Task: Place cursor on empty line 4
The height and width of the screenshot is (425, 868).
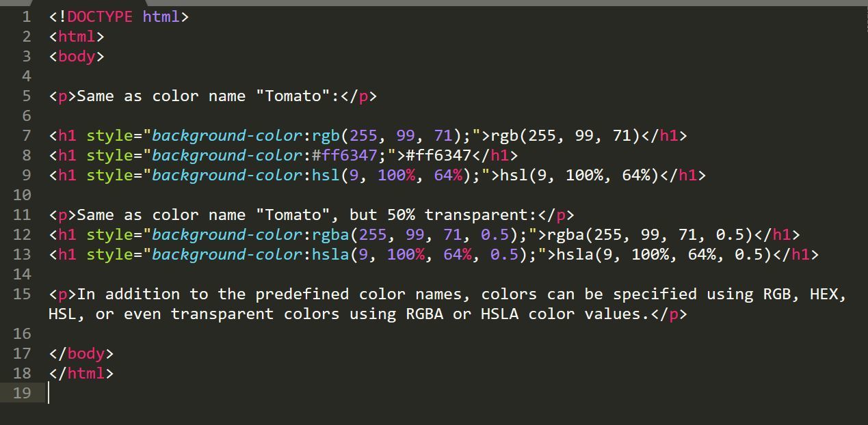Action: [x=205, y=76]
